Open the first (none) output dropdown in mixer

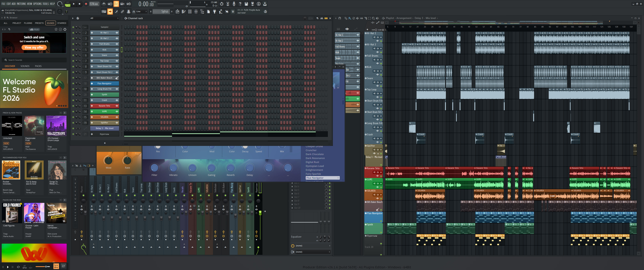tap(311, 246)
